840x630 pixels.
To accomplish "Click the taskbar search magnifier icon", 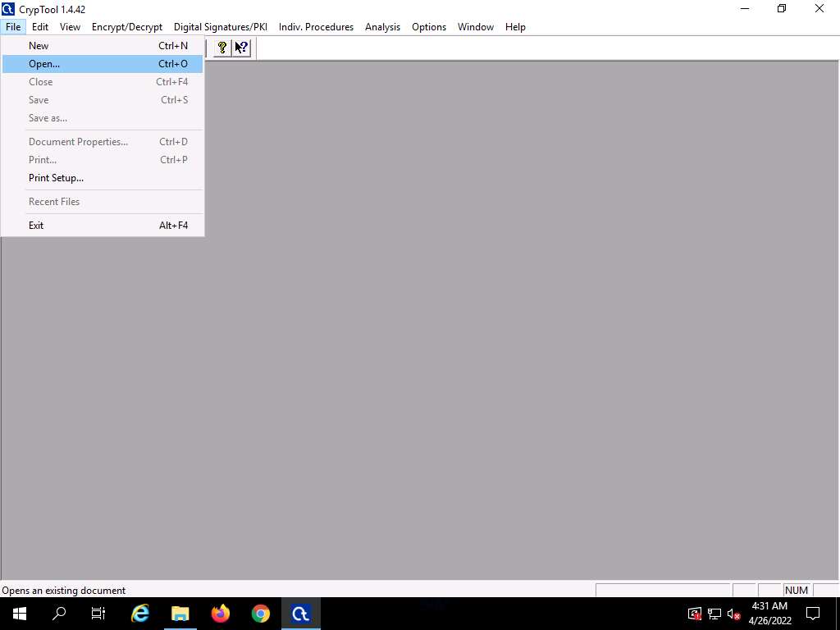I will [59, 614].
